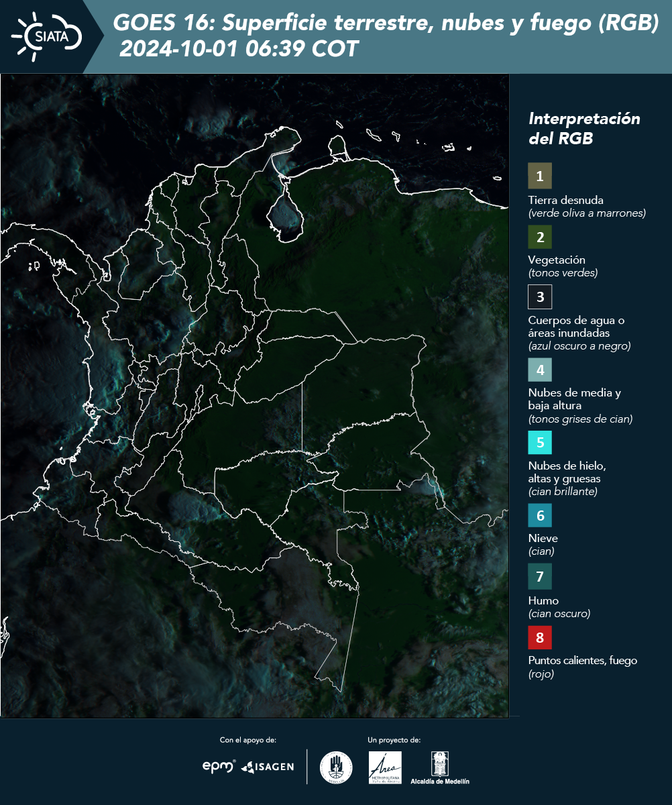The image size is (672, 805).
Task: Click the note '(cian oscuro)'
Action: point(559,614)
